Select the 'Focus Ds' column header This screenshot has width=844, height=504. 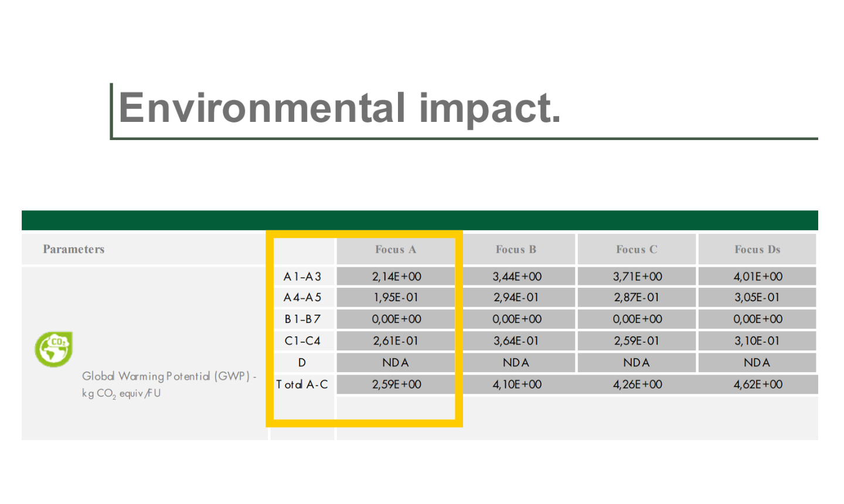point(757,250)
